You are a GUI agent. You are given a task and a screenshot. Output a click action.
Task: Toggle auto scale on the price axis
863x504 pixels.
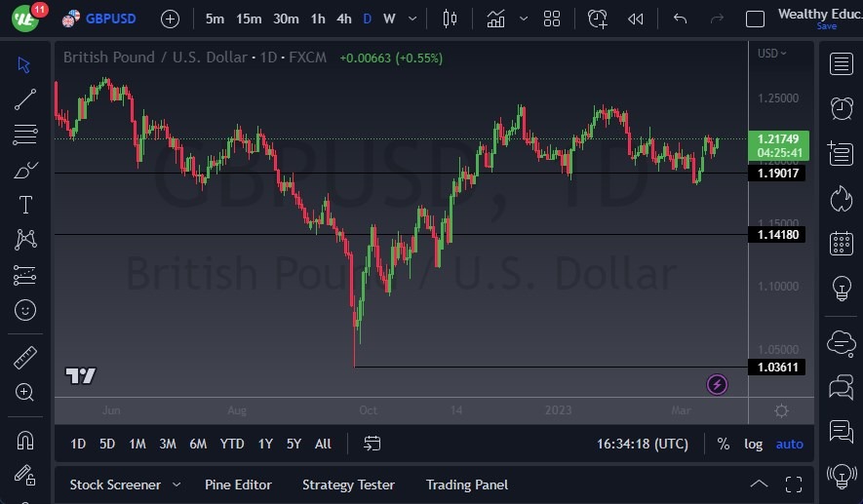tap(789, 444)
